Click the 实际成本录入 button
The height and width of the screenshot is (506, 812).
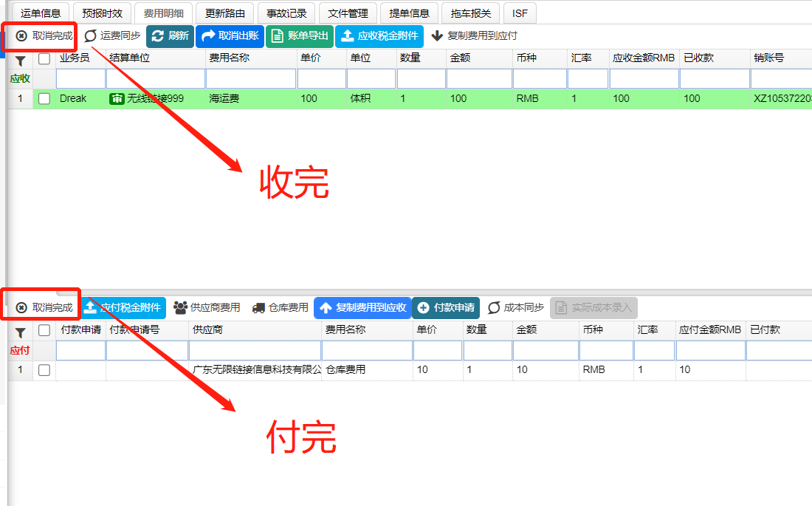pyautogui.click(x=593, y=307)
